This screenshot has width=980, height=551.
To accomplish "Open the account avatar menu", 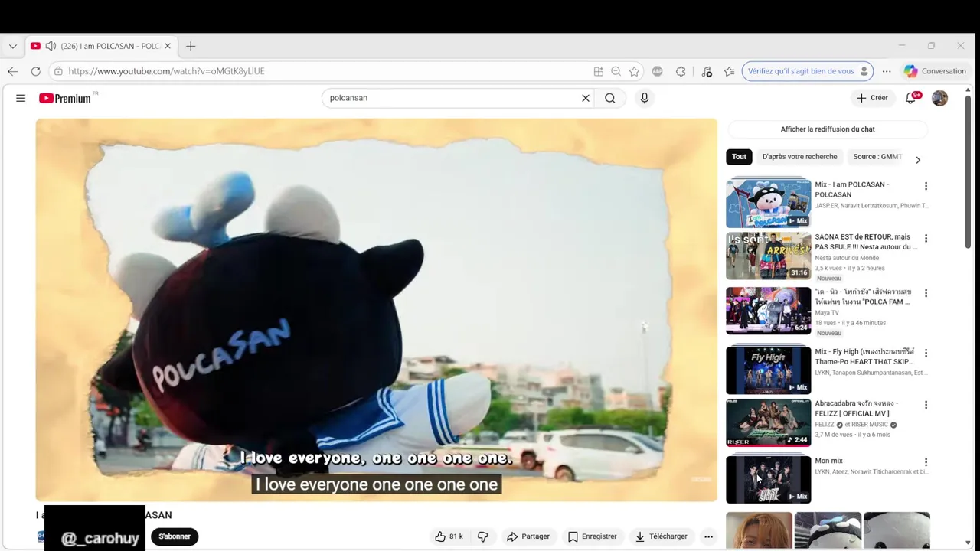I will tap(939, 98).
